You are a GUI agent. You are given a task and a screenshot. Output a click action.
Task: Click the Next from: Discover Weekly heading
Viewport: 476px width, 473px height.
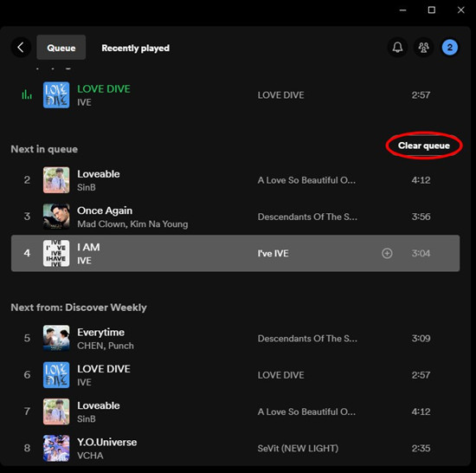(x=79, y=308)
